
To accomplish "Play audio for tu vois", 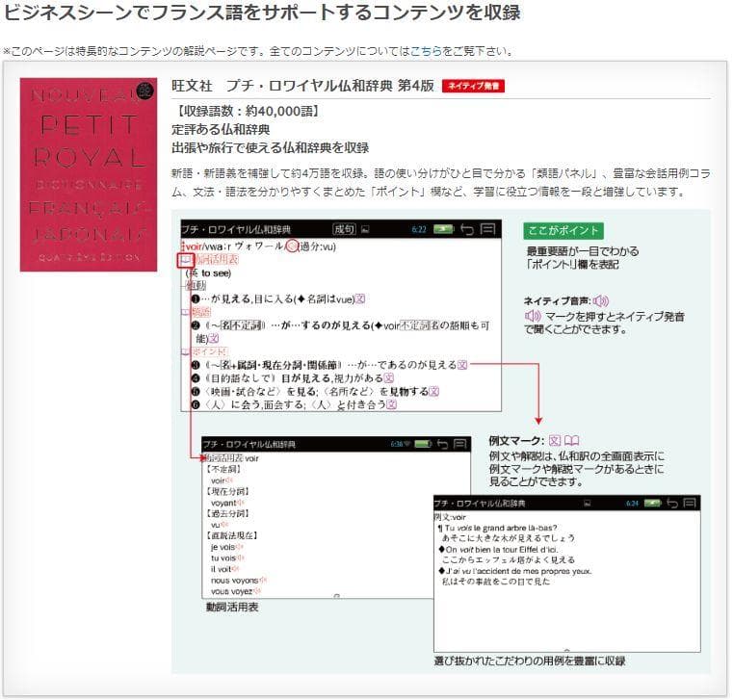I will tap(240, 557).
